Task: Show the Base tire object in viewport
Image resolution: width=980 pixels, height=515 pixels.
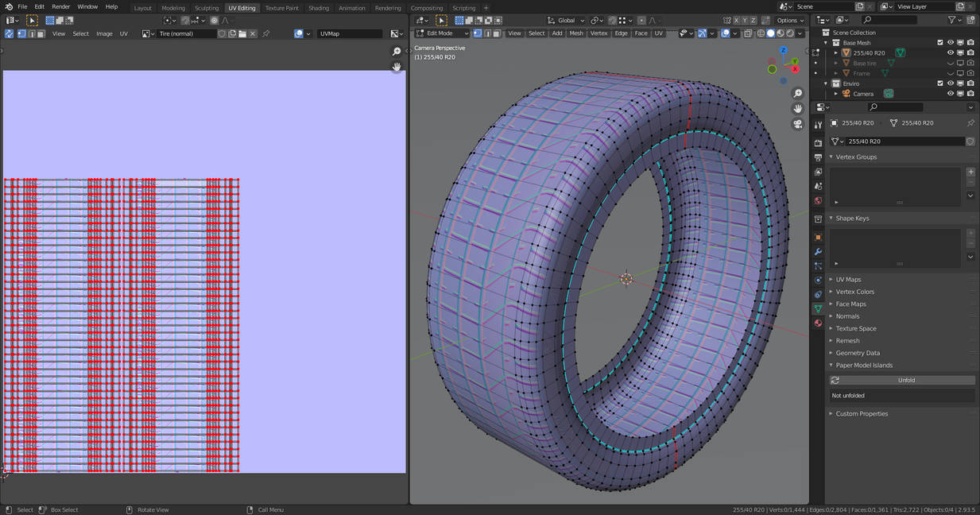Action: click(951, 63)
